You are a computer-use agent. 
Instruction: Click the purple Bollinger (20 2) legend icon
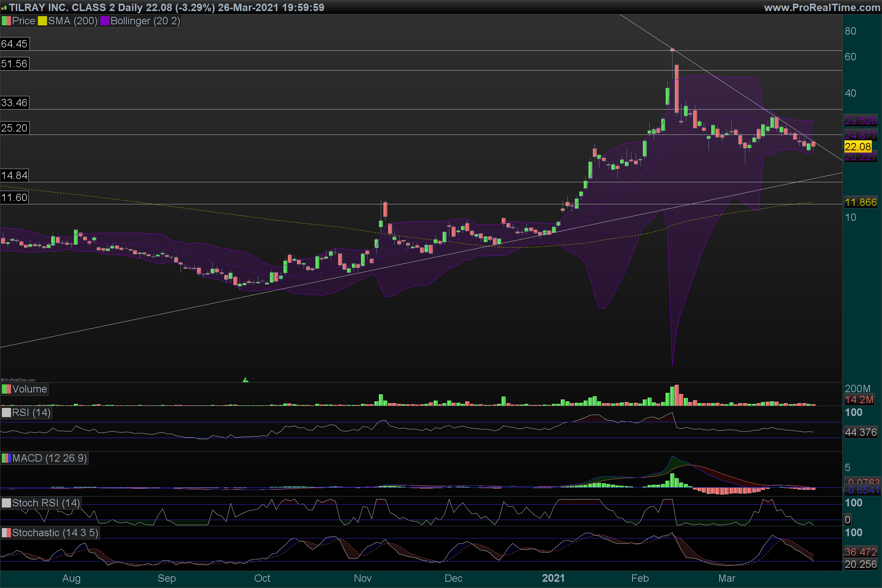pos(105,21)
